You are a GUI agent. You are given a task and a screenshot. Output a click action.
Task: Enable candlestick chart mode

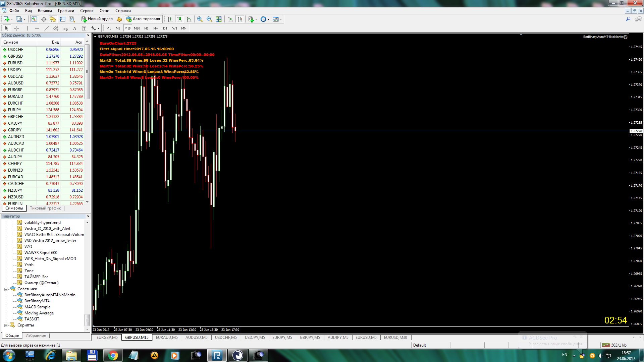tap(179, 19)
